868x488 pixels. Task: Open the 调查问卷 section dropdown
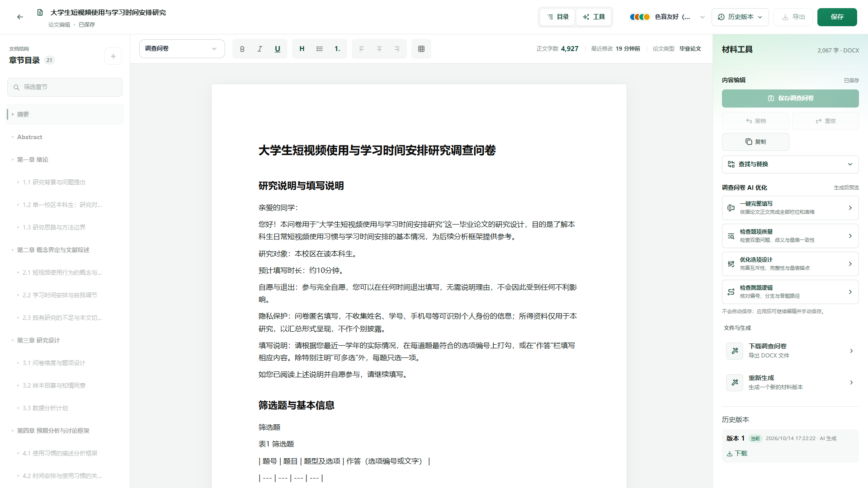coord(182,49)
